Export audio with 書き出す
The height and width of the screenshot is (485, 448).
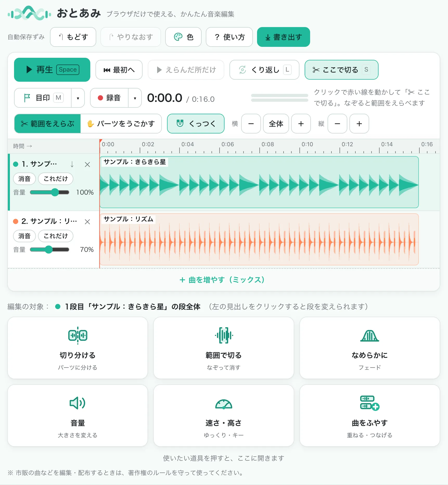coord(283,37)
